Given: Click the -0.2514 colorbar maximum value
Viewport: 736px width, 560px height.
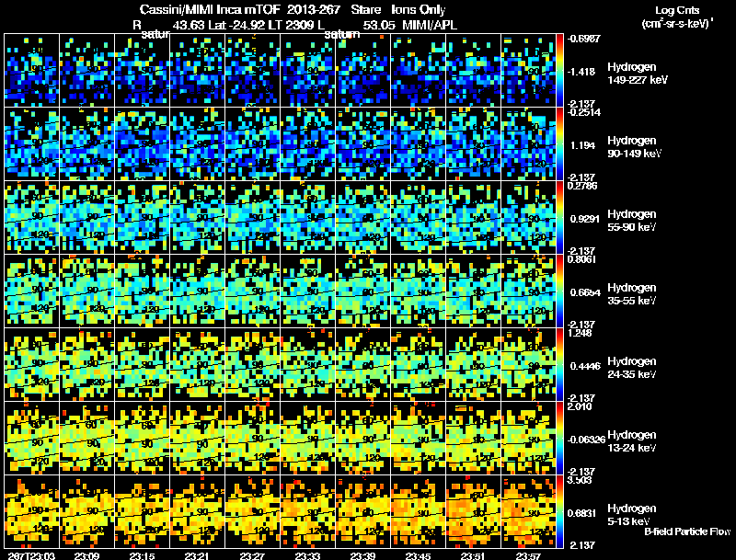Looking at the screenshot, I should (x=584, y=112).
